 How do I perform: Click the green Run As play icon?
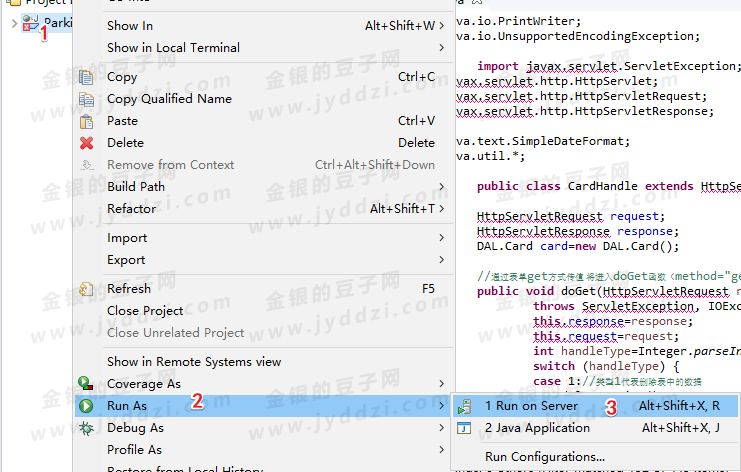point(86,405)
